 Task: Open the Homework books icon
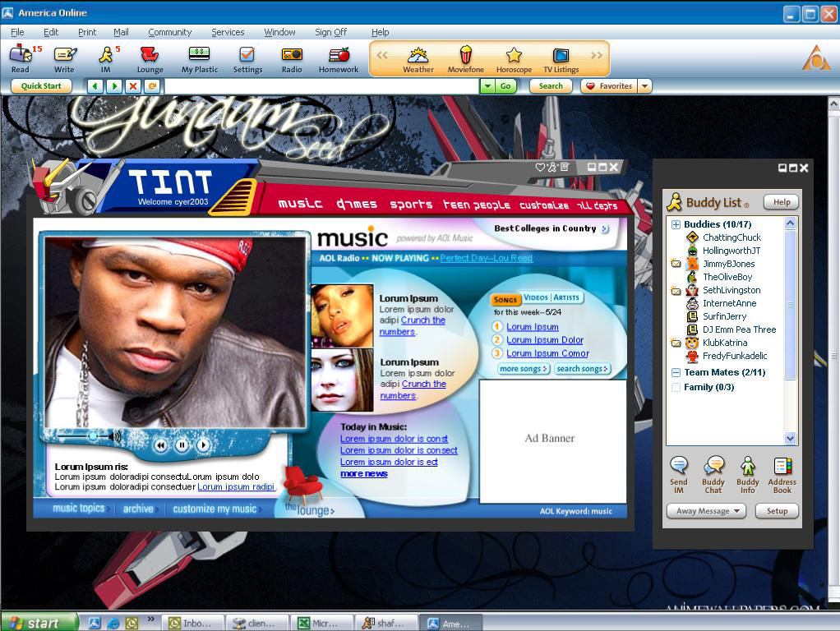point(339,58)
